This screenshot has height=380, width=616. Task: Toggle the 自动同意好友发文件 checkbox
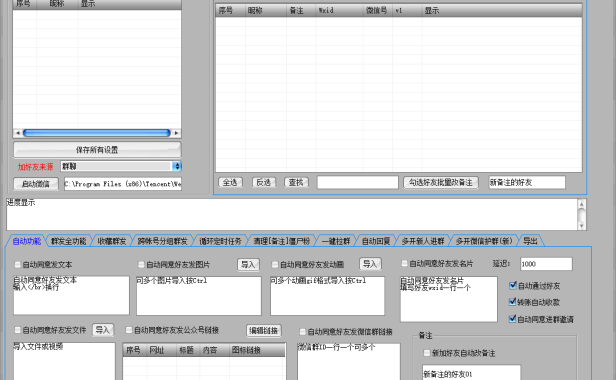pyautogui.click(x=18, y=330)
